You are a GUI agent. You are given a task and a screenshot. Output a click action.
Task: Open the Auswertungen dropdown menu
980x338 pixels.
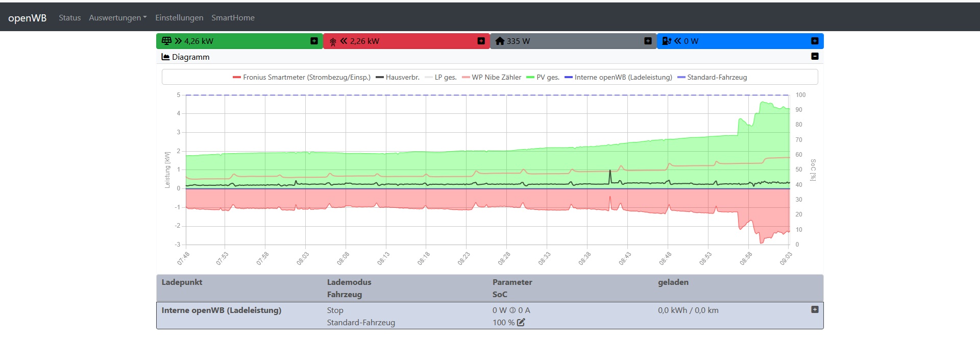pos(117,18)
